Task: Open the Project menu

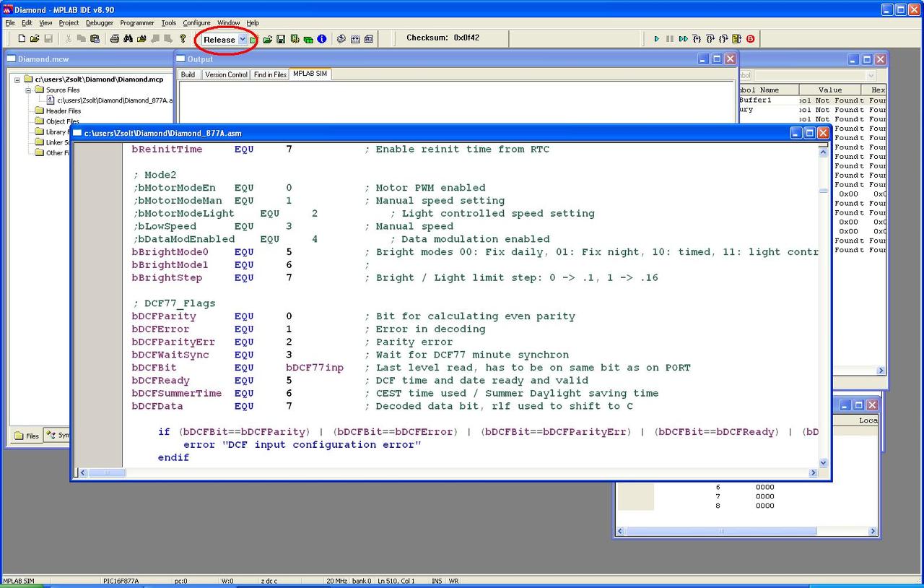Action: click(x=69, y=23)
